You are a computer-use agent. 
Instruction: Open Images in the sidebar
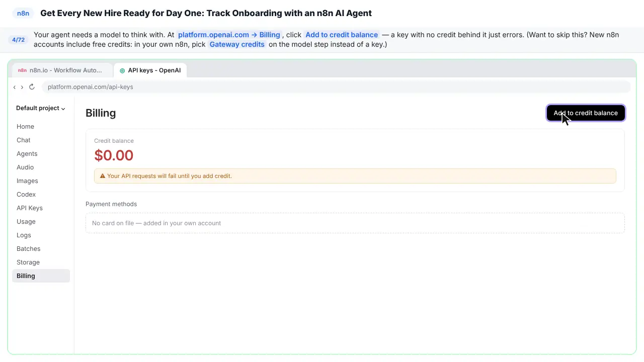pos(41,181)
